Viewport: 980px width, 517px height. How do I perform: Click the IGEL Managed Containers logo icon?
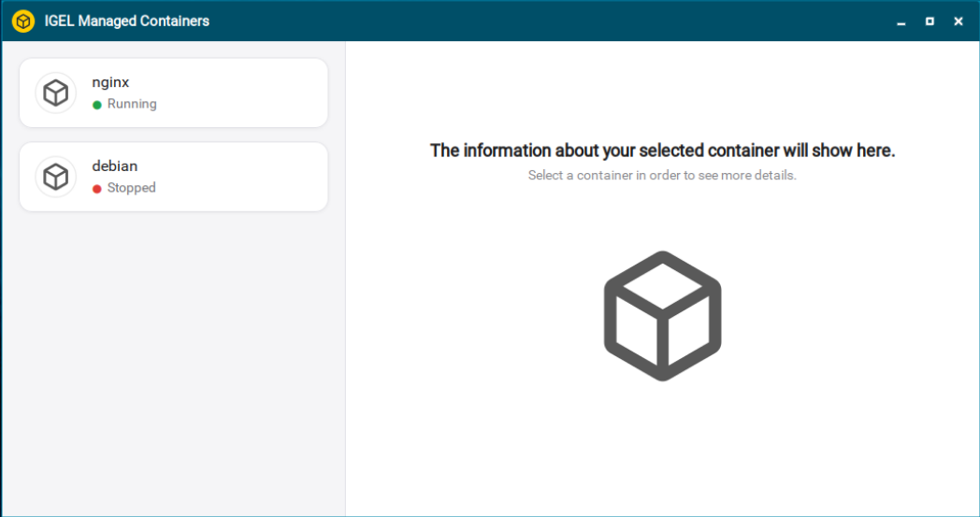tap(23, 22)
